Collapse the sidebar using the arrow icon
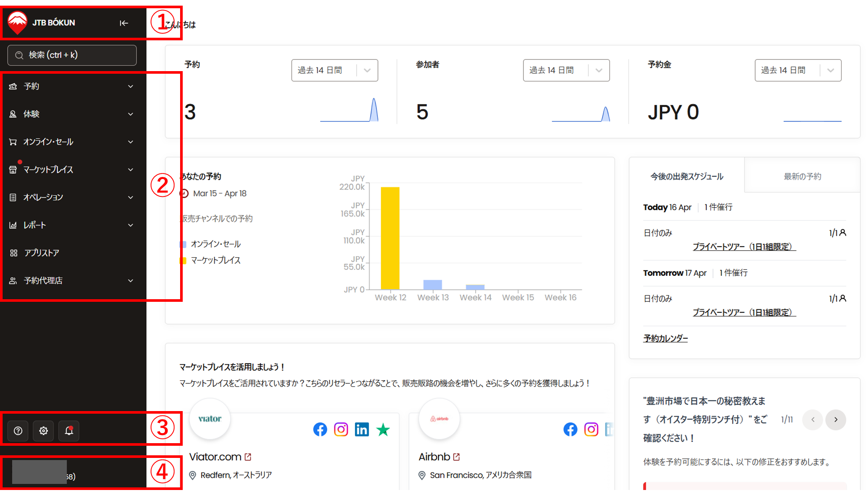868x503 pixels. coord(124,23)
